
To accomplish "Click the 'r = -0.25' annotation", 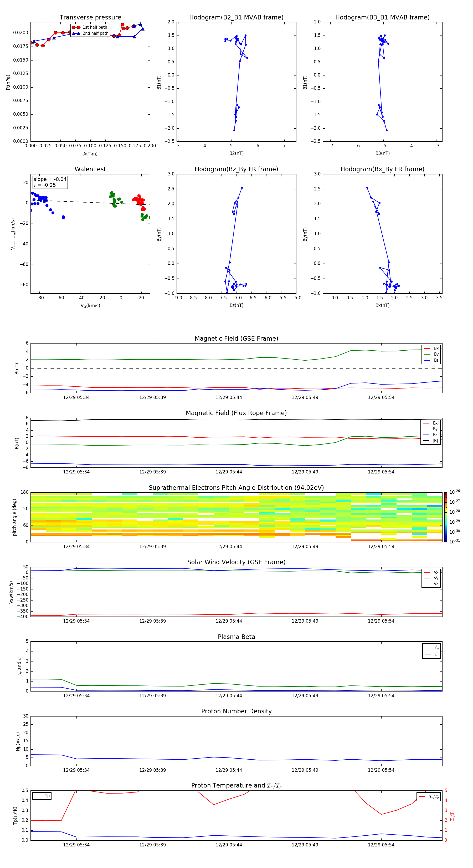I will click(45, 185).
